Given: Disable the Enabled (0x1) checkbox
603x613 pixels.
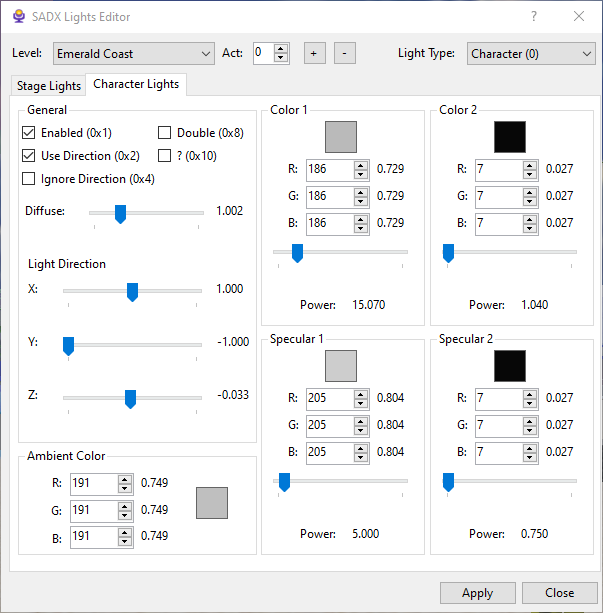Looking at the screenshot, I should click(29, 133).
